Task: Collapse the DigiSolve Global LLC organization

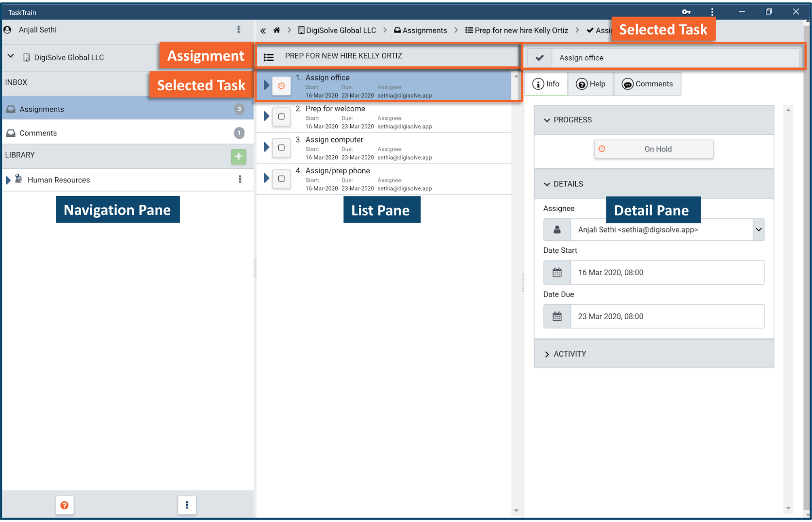Action: point(11,56)
